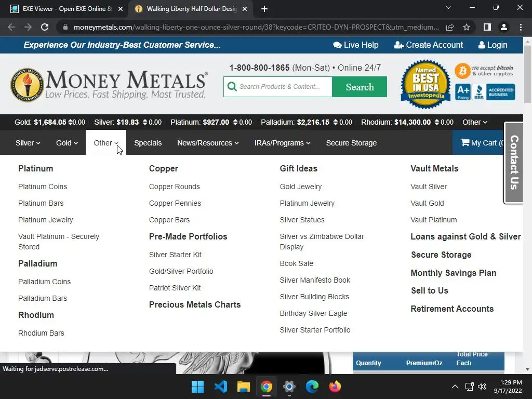532x399 pixels.
Task: Open Secure Storage in navigation bar
Action: [351, 143]
